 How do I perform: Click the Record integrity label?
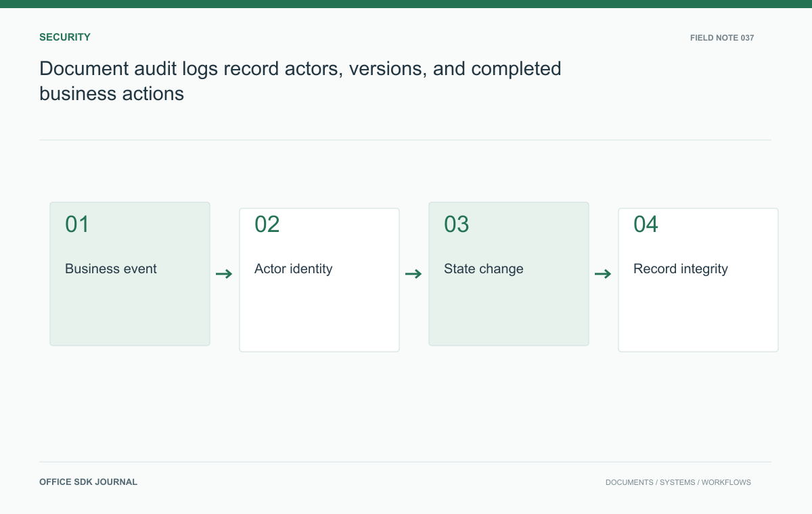point(681,268)
